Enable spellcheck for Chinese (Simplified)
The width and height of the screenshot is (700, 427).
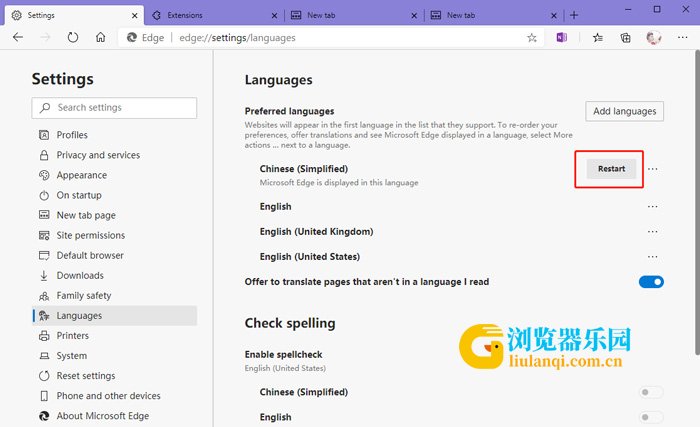click(x=651, y=393)
